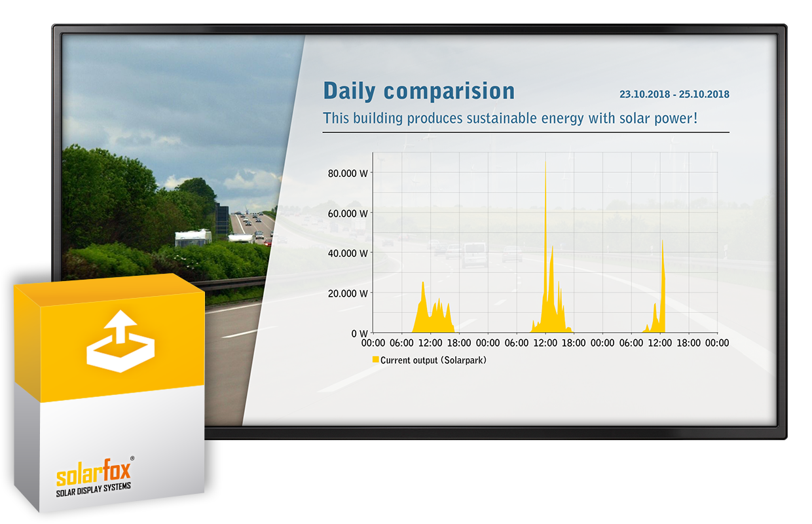Click the "20.000 W" axis label

(x=348, y=293)
